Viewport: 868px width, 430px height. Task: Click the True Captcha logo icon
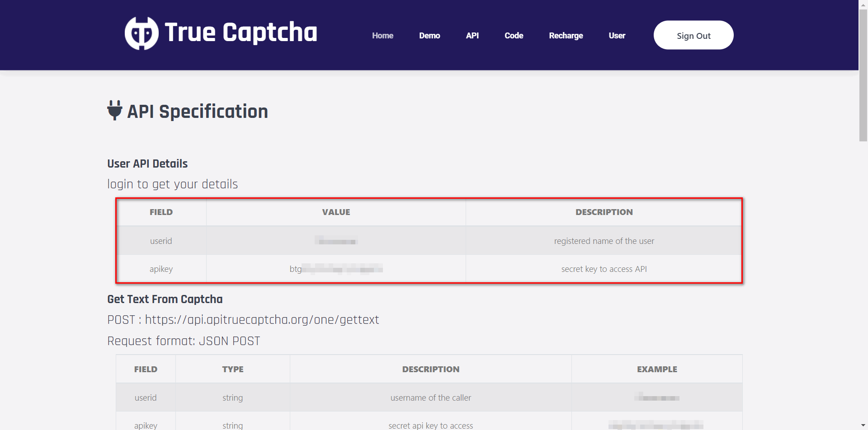click(x=142, y=33)
